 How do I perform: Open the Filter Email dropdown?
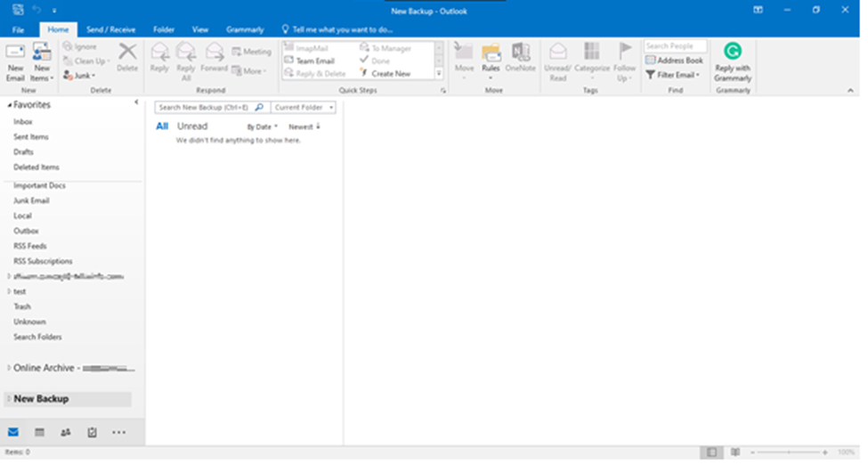pos(673,75)
